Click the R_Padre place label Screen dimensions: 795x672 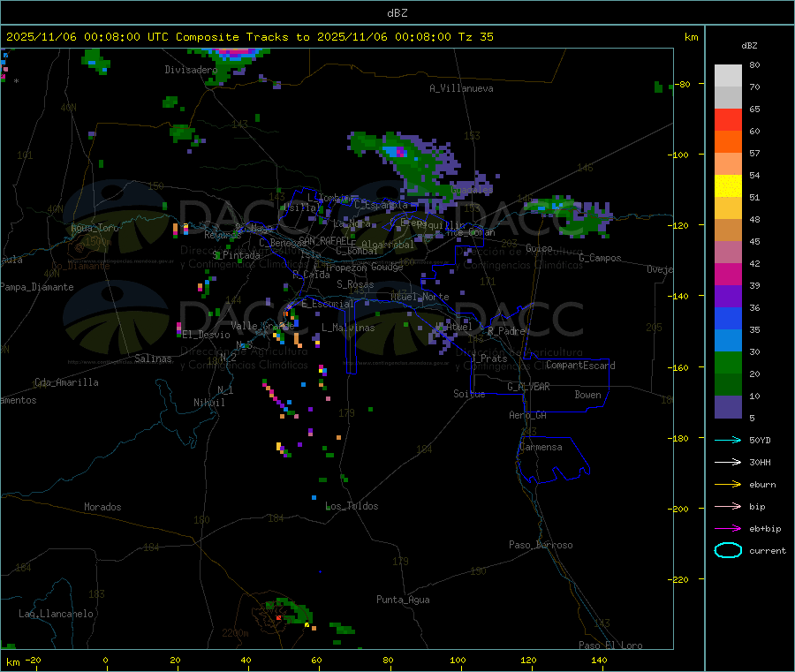506,331
